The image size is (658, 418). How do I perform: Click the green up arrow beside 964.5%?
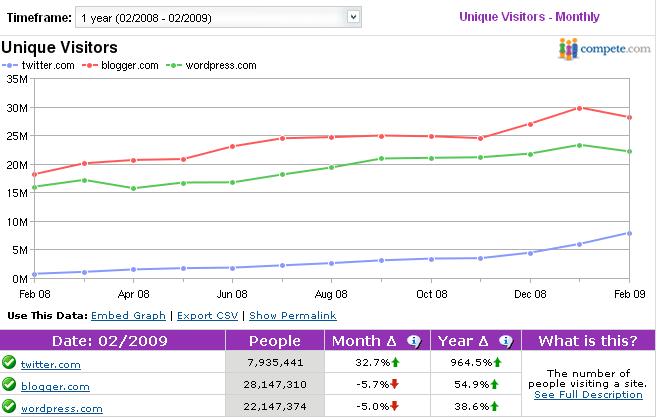pyautogui.click(x=497, y=362)
